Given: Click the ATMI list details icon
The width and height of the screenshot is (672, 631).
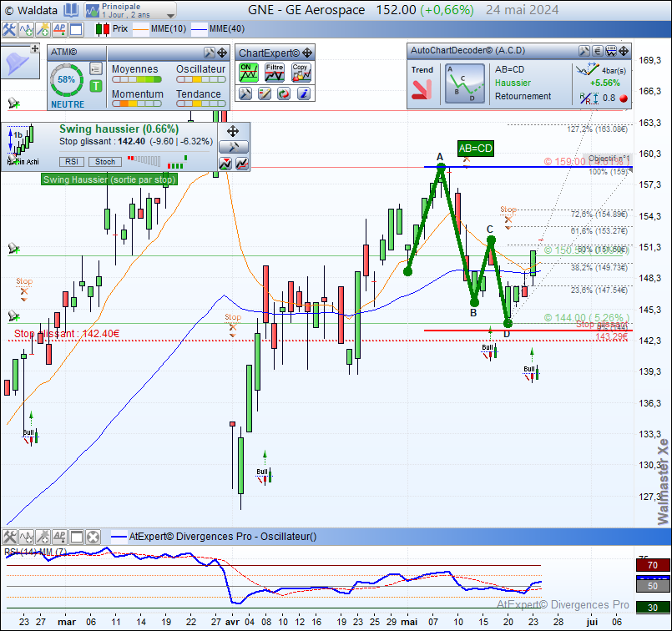Looking at the screenshot, I should click(95, 68).
